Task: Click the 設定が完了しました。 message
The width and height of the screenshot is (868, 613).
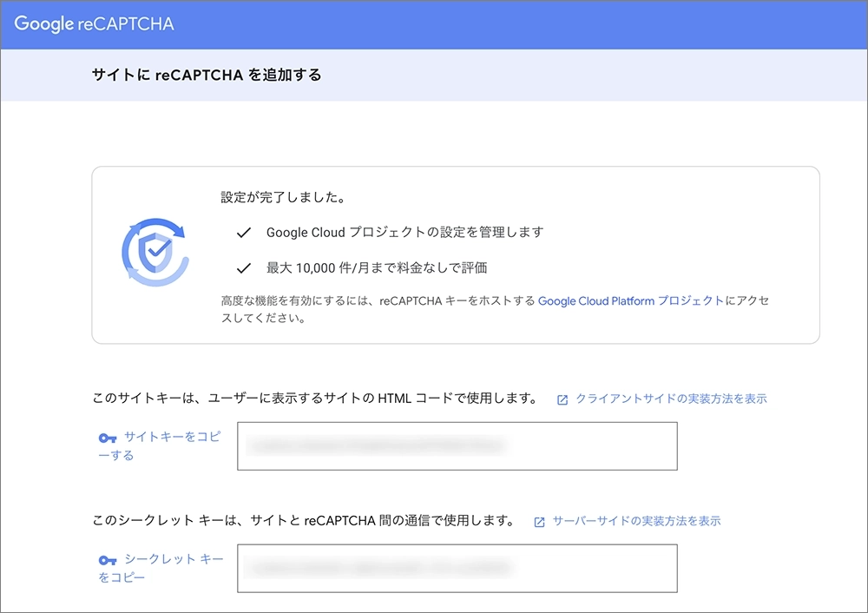Action: tap(283, 197)
